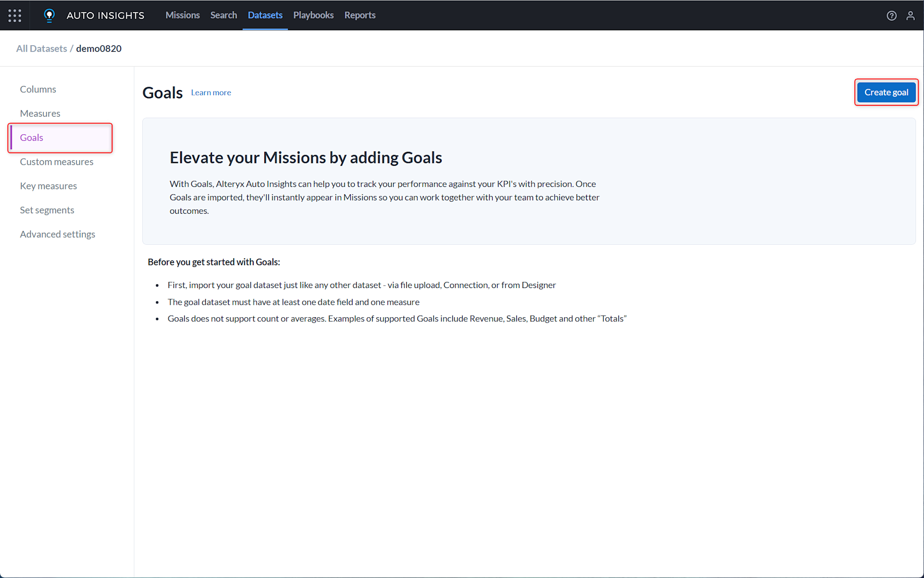Click the bullet about date field and measure
The width and height of the screenshot is (924, 578).
coord(294,302)
